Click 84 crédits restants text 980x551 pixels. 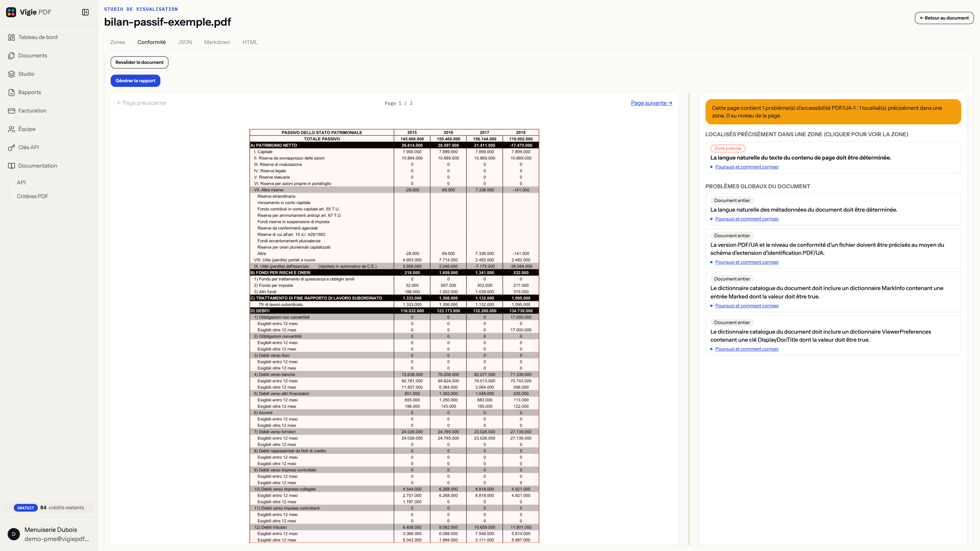(62, 508)
